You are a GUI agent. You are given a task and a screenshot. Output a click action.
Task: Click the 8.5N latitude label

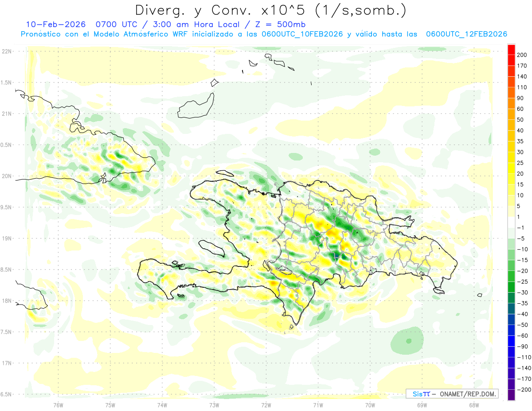coord(7,270)
